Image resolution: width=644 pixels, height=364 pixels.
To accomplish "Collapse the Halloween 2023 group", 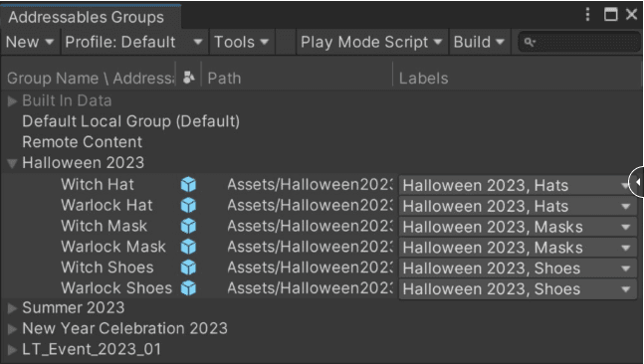I will tap(12, 163).
